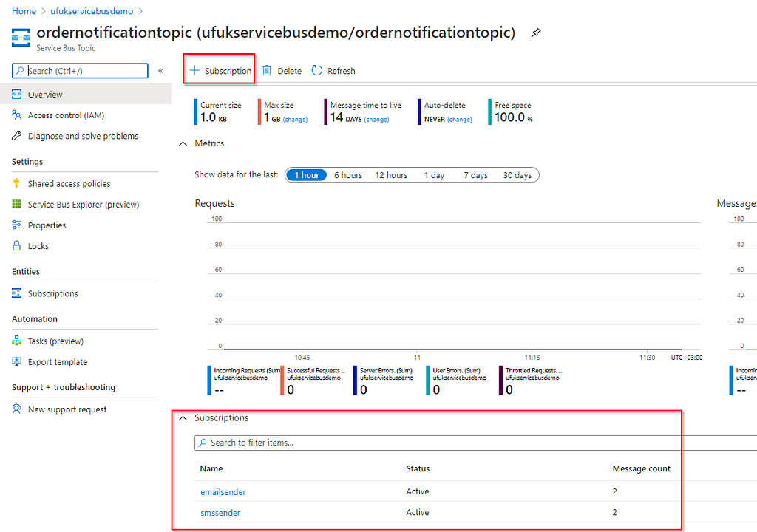
Task: Click the Shared access policies key icon
Action: tap(16, 183)
